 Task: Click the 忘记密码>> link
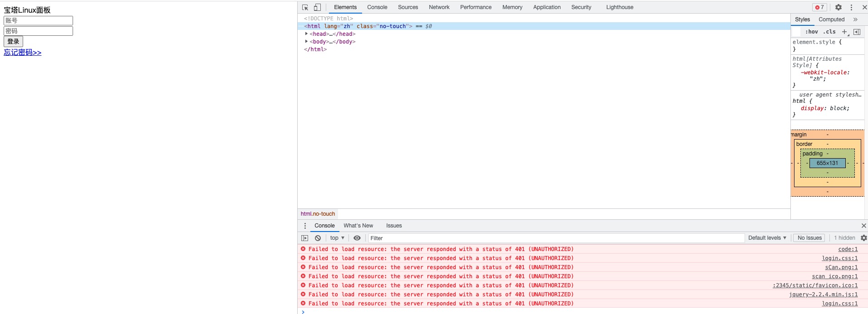point(23,53)
